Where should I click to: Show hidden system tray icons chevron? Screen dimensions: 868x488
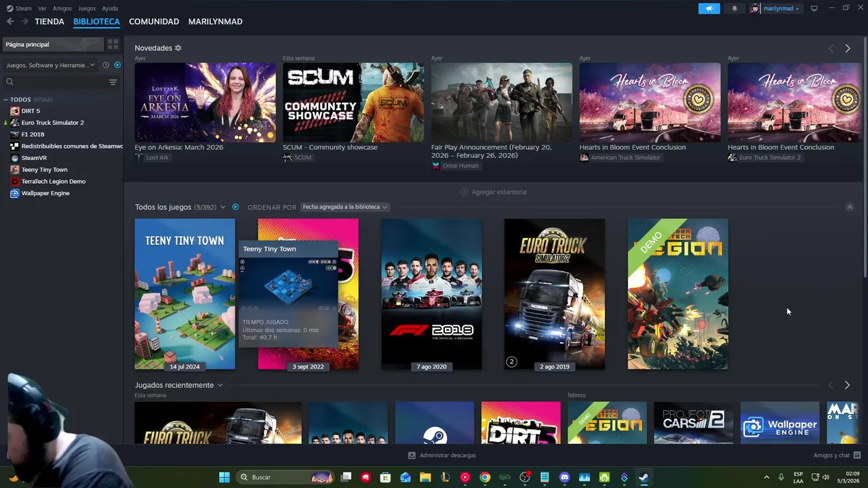[x=766, y=477]
